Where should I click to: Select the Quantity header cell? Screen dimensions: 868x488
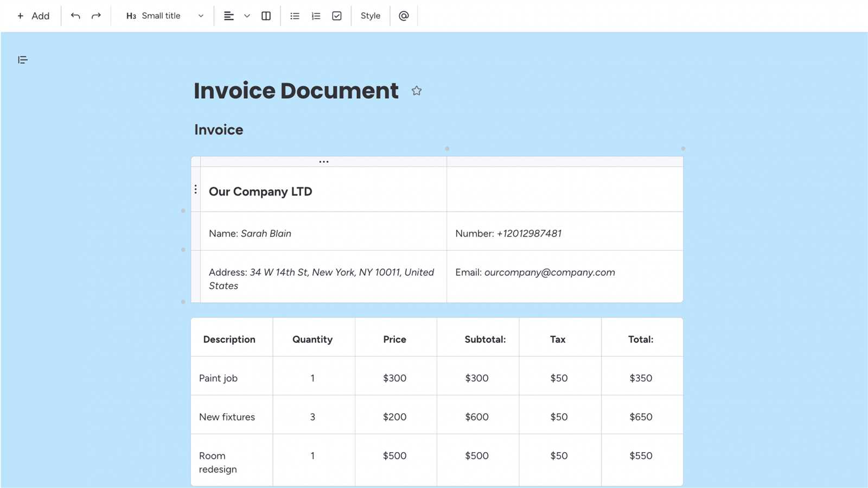[x=314, y=337]
